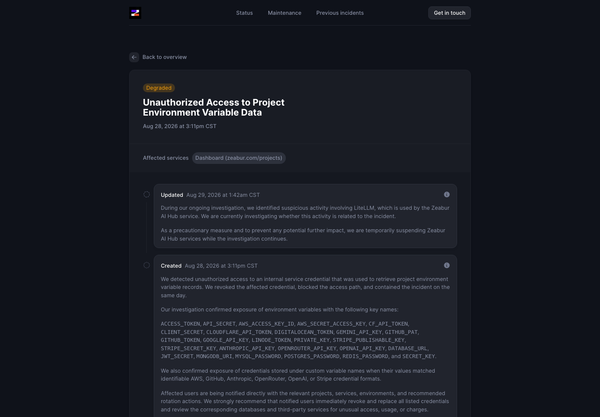Click the Updated Aug 29 timestamp
The image size is (600, 417).
pos(223,195)
